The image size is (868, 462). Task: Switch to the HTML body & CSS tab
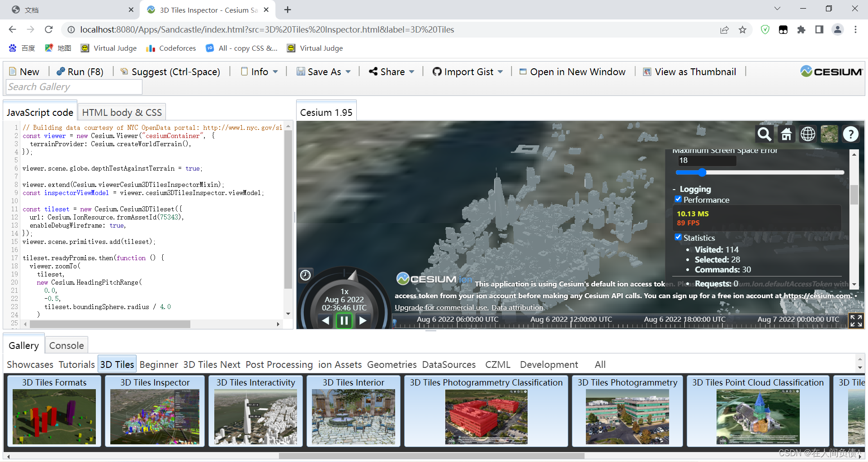(x=122, y=112)
